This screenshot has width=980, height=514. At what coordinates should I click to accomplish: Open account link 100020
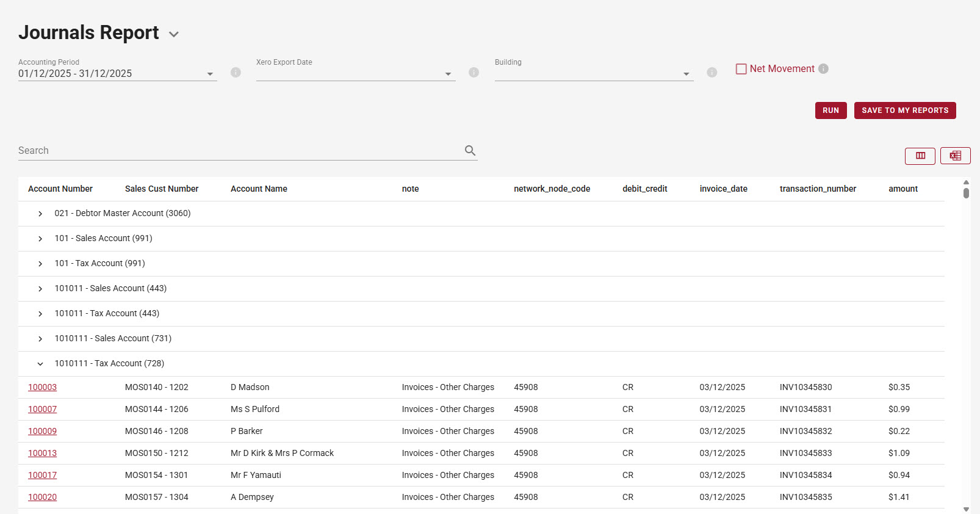(42, 497)
